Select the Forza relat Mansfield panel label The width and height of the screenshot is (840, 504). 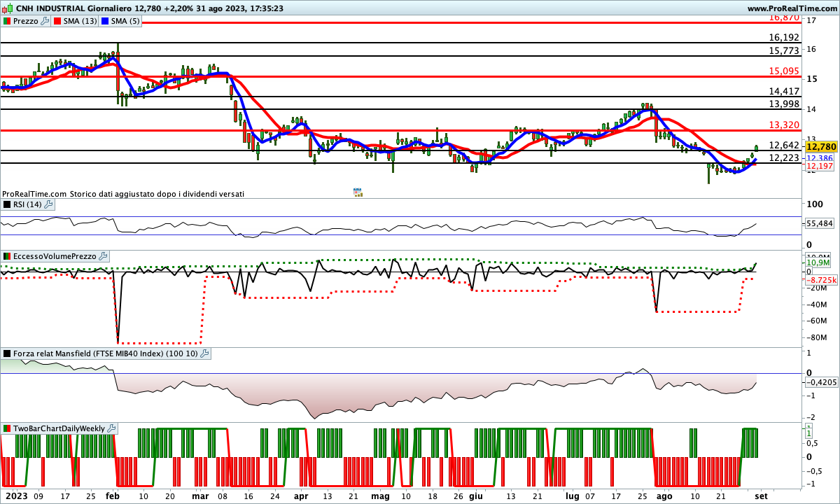coord(106,353)
